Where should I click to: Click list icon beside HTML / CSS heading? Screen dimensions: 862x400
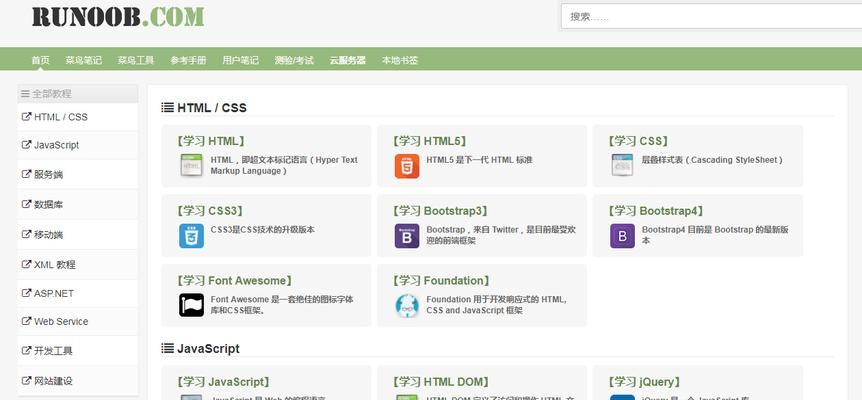click(168, 108)
